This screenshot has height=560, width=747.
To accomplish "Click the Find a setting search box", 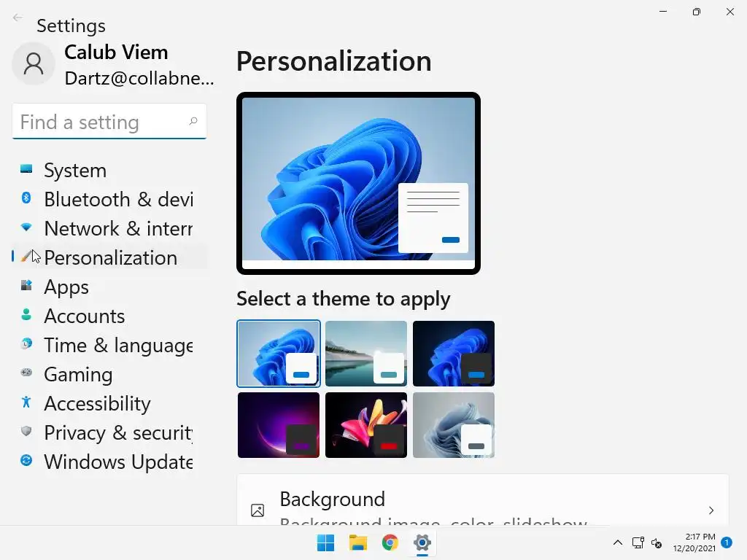I will [x=109, y=122].
